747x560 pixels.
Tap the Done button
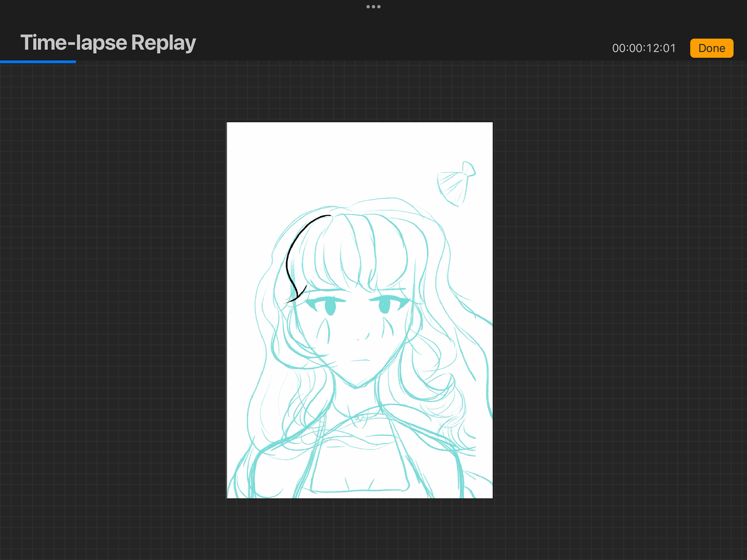click(x=712, y=48)
